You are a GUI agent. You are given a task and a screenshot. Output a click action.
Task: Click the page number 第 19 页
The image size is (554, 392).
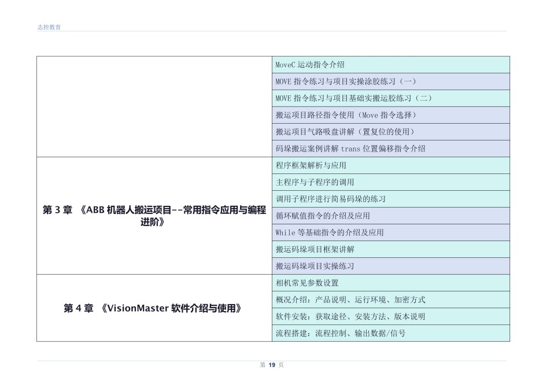272,365
